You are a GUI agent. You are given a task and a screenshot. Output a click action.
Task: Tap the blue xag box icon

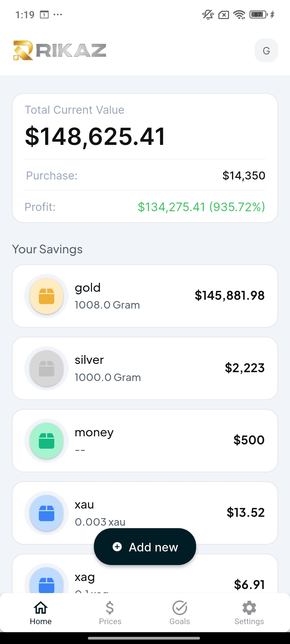tap(46, 582)
